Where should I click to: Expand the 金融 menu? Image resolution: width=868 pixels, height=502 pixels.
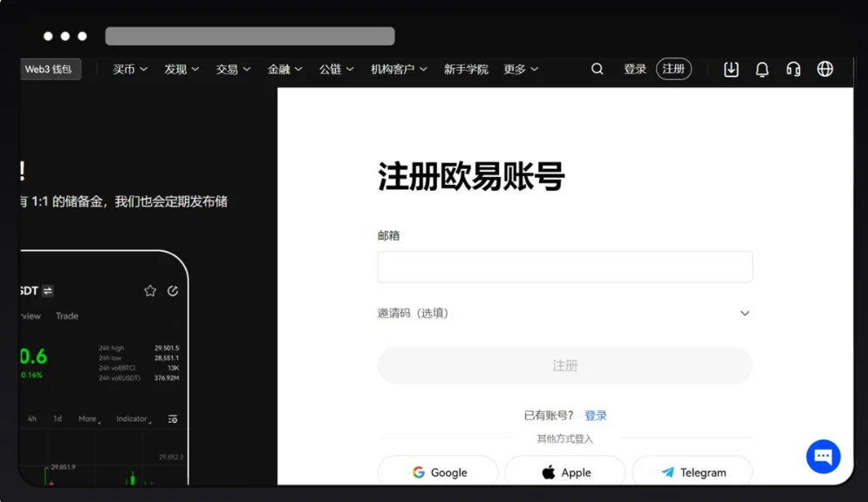[x=284, y=69]
